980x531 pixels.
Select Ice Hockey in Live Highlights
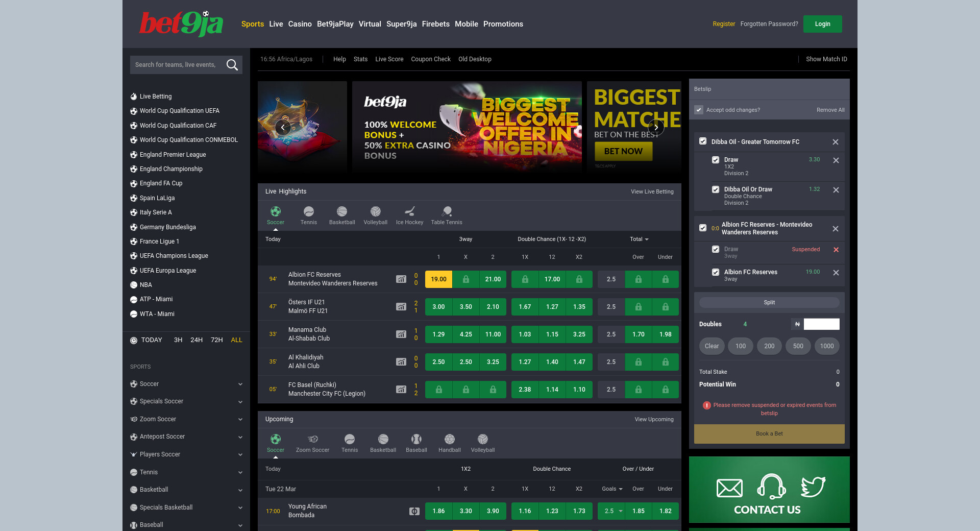[x=409, y=215]
